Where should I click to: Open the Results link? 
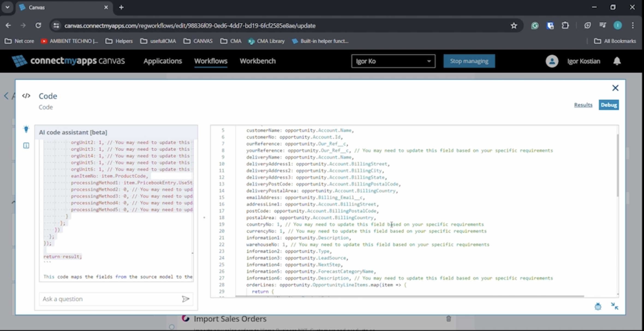click(x=583, y=105)
